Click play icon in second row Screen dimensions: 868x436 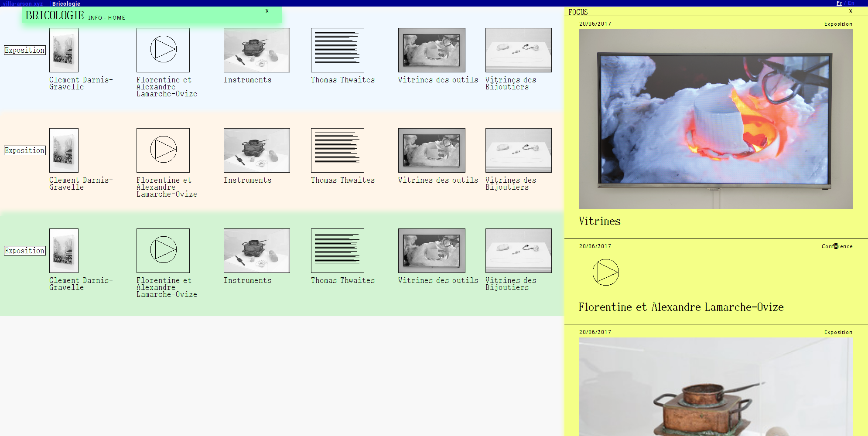pos(163,150)
